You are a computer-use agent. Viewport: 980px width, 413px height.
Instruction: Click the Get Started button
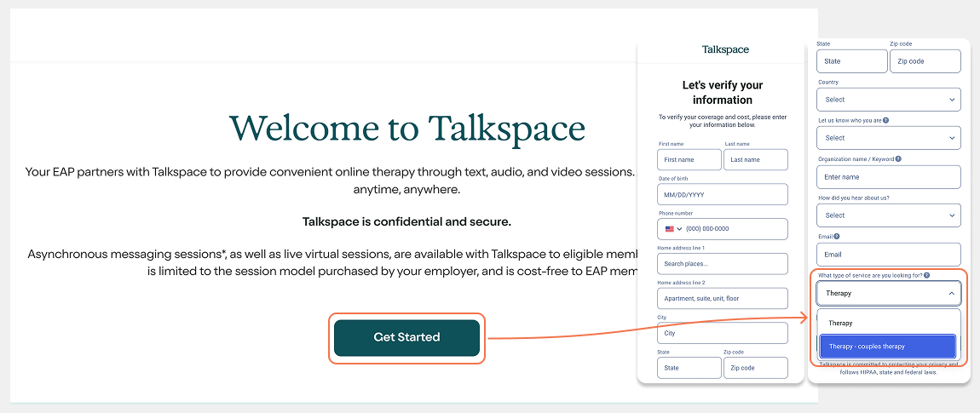[406, 337]
